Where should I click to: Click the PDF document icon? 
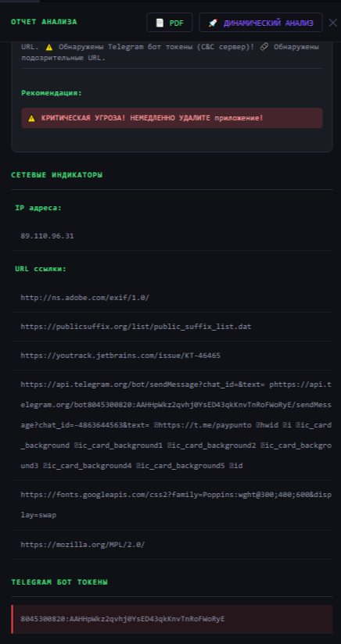point(160,23)
